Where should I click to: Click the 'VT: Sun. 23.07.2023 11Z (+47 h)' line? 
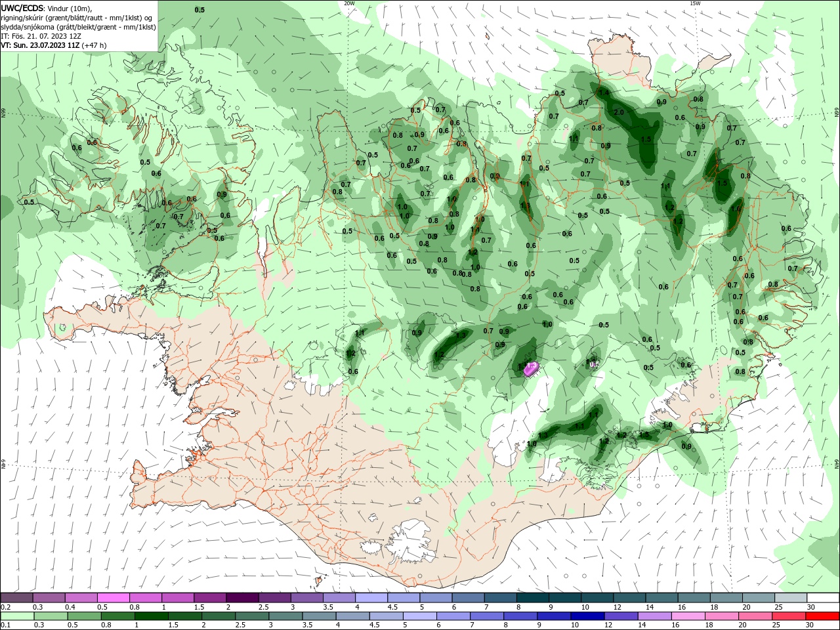click(x=54, y=45)
